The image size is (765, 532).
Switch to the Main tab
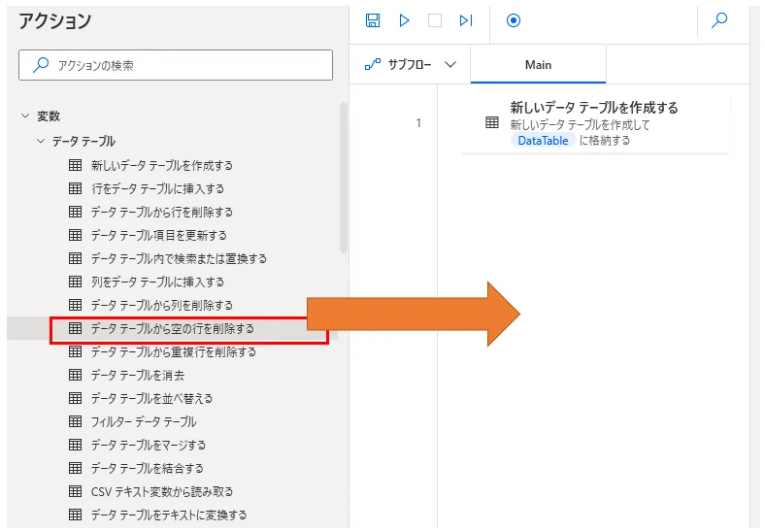pyautogui.click(x=538, y=65)
